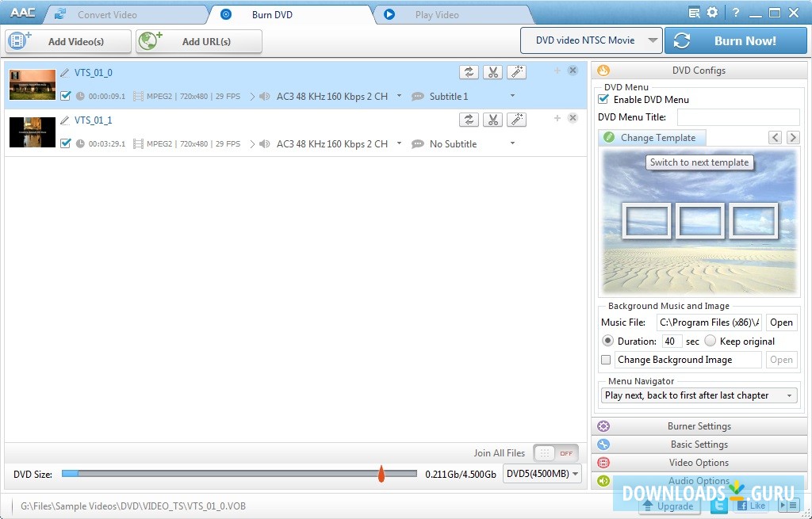Select the Duration radio button
812x519 pixels.
(x=607, y=341)
